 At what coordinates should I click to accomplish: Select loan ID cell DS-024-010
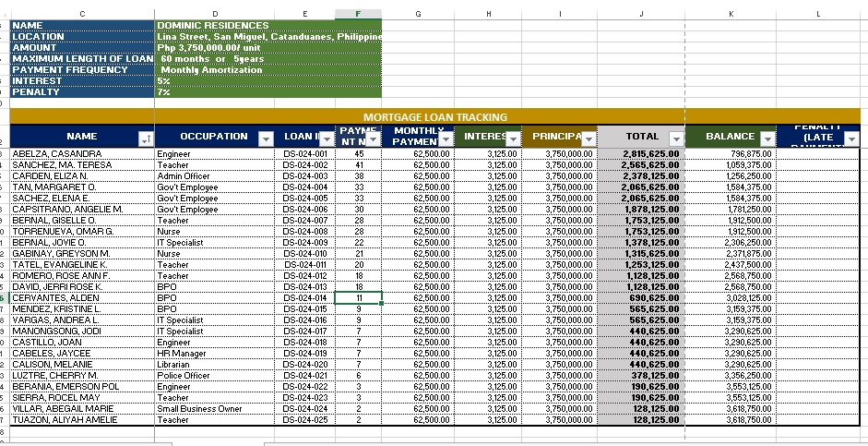[x=304, y=254]
